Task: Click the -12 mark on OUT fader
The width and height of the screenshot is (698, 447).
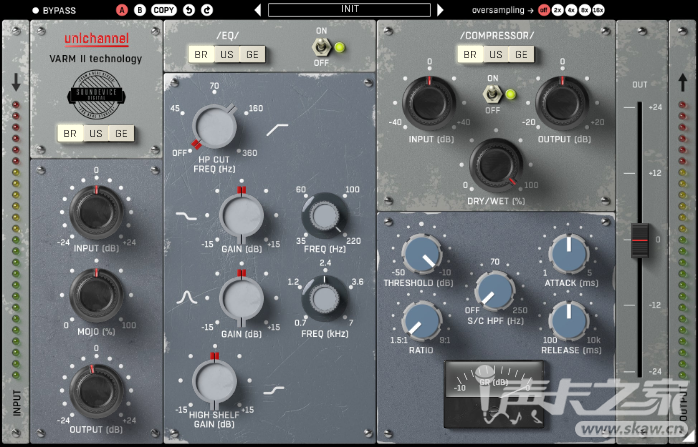Action: (x=654, y=305)
